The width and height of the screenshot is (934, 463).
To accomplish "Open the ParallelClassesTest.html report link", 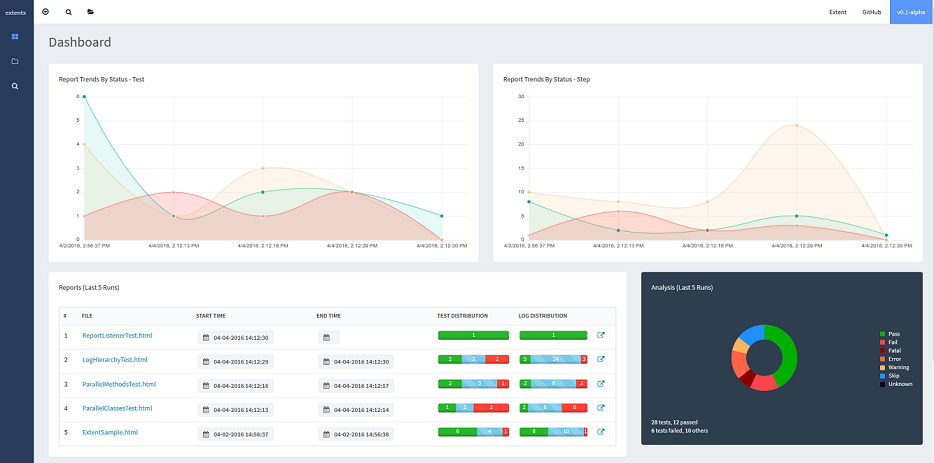I will [116, 408].
